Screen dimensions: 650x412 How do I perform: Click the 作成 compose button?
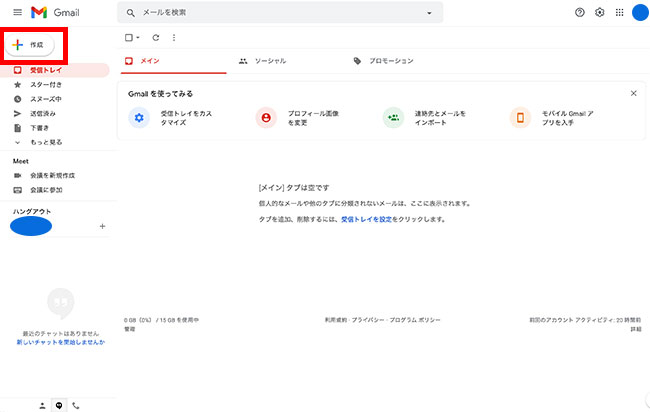(x=30, y=45)
